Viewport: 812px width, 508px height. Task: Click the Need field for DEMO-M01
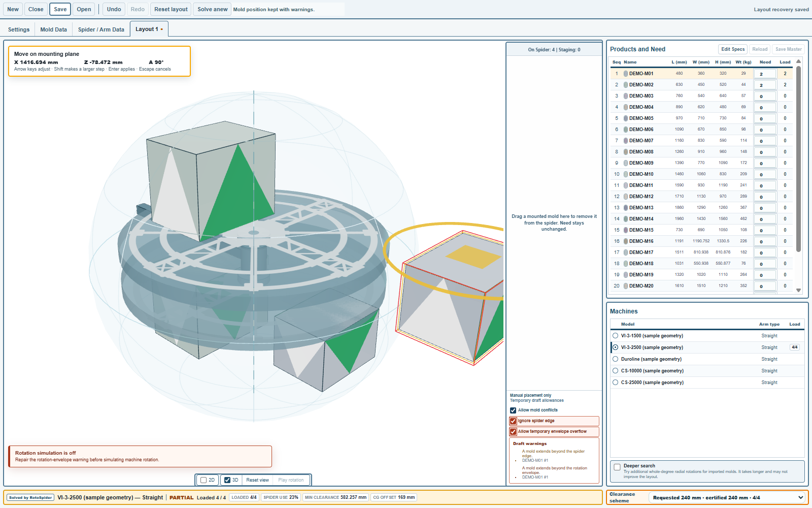click(x=765, y=74)
